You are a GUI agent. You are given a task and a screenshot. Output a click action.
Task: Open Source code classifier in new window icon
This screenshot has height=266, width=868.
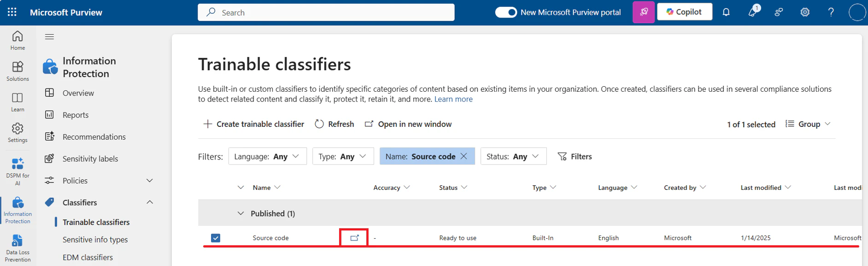(x=354, y=238)
